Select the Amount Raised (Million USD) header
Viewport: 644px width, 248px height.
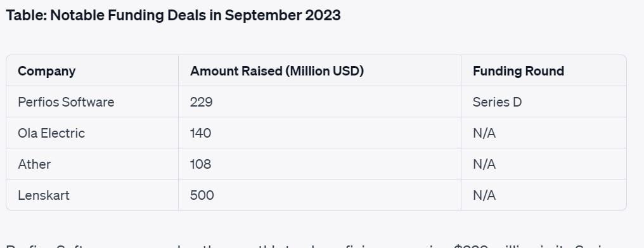[x=277, y=71]
